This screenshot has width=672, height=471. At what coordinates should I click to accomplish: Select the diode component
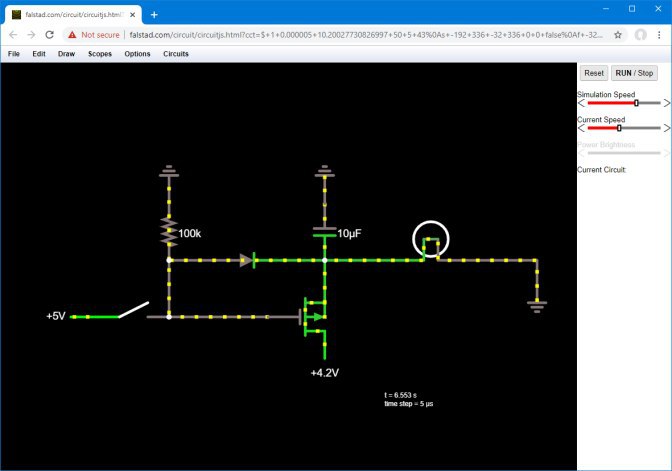pyautogui.click(x=248, y=260)
